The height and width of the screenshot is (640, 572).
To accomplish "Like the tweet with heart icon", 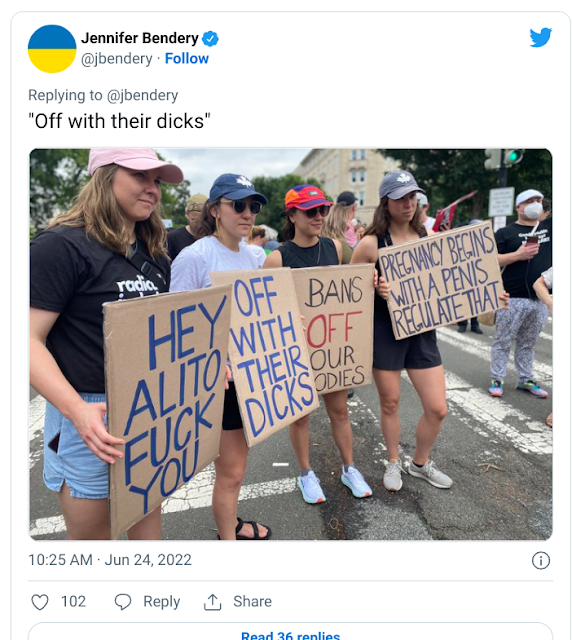I will 40,602.
